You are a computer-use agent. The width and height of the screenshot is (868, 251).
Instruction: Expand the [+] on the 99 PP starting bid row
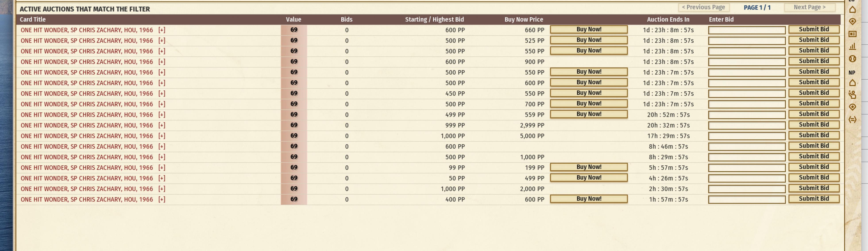162,167
